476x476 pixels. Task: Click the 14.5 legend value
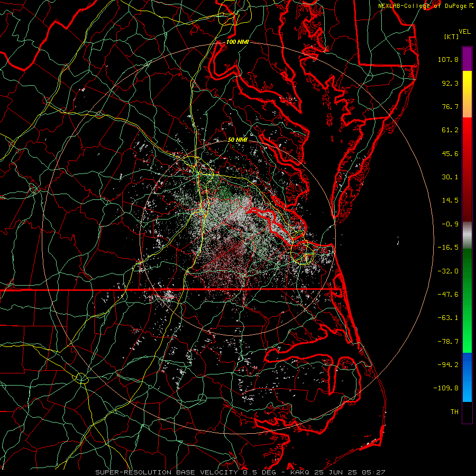(x=450, y=200)
